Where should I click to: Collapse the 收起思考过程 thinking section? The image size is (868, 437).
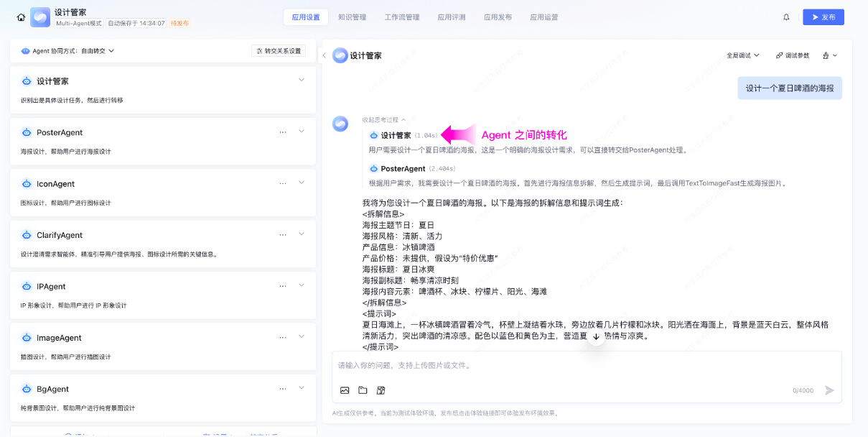tap(379, 119)
